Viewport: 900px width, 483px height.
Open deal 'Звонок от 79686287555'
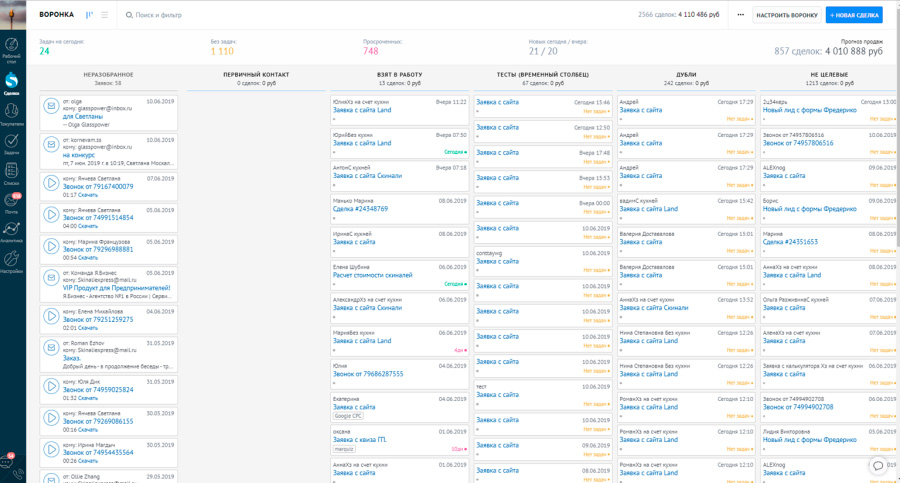(368, 374)
